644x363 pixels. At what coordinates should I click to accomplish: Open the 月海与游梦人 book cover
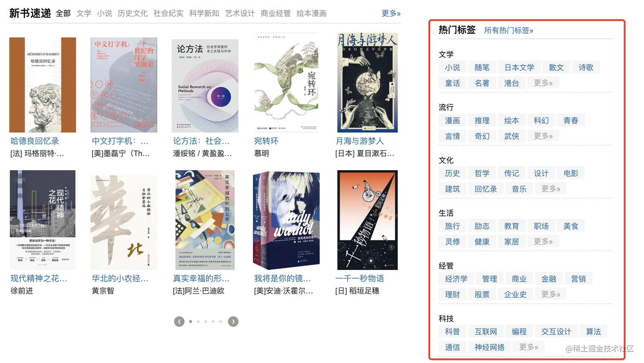pyautogui.click(x=368, y=83)
